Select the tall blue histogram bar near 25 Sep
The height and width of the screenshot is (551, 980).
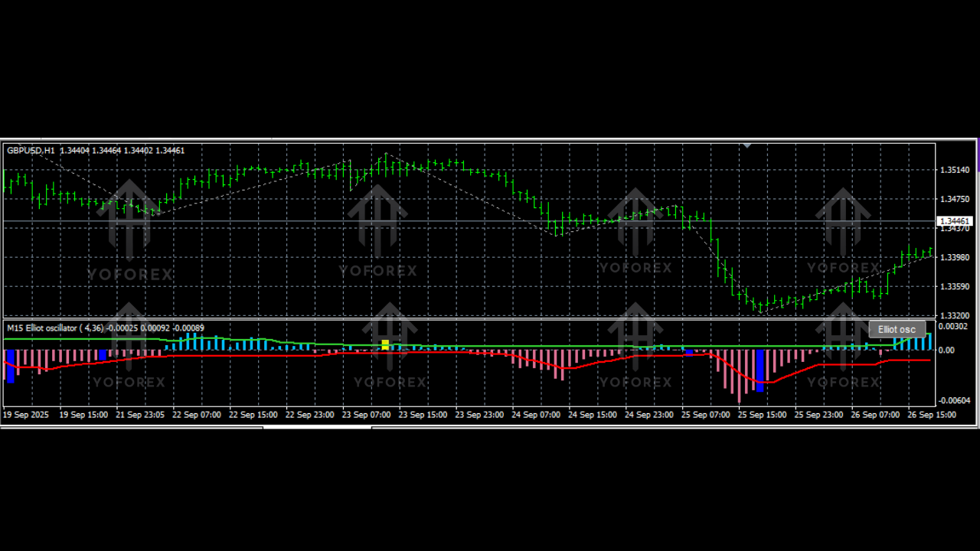click(759, 371)
